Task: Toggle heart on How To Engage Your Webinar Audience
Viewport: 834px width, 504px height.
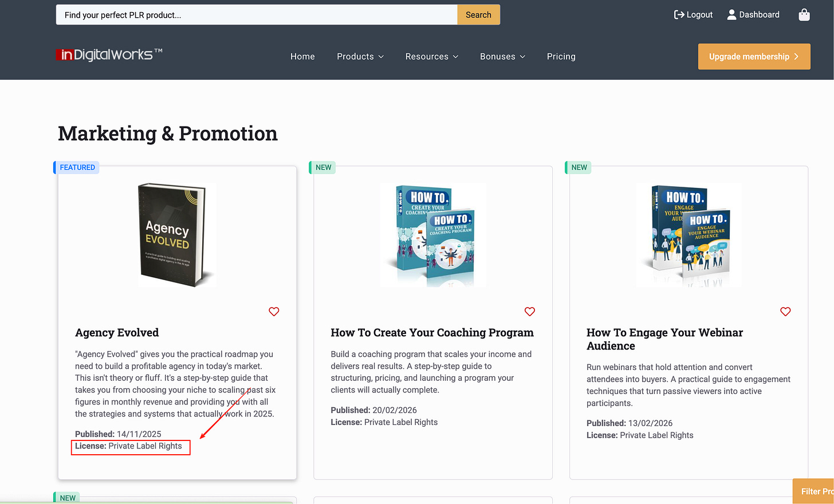Action: 785,312
